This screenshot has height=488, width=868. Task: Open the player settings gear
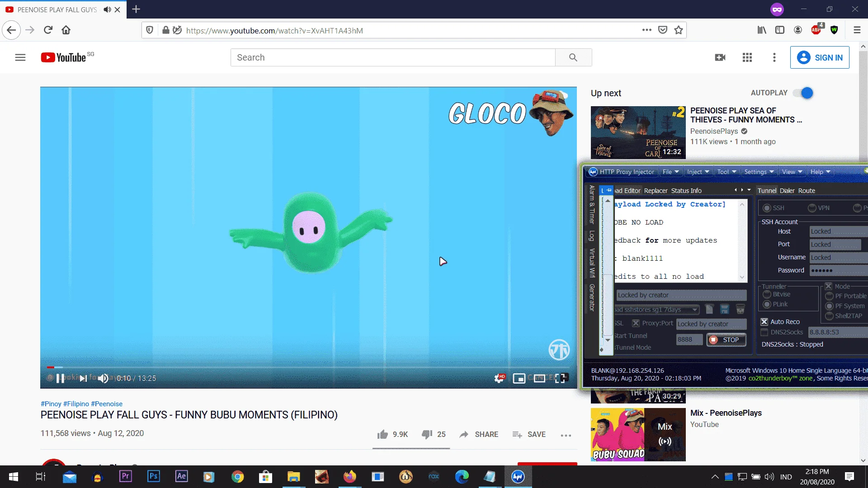[499, 378]
